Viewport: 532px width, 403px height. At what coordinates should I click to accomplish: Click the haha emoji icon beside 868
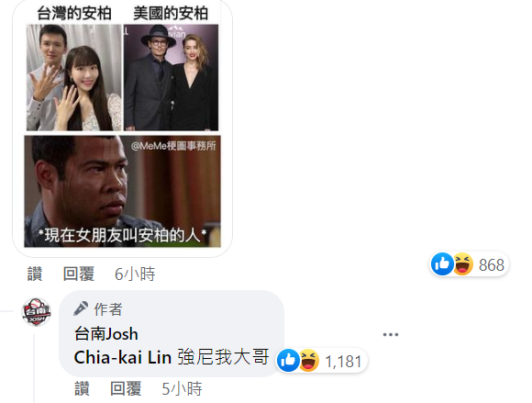463,263
